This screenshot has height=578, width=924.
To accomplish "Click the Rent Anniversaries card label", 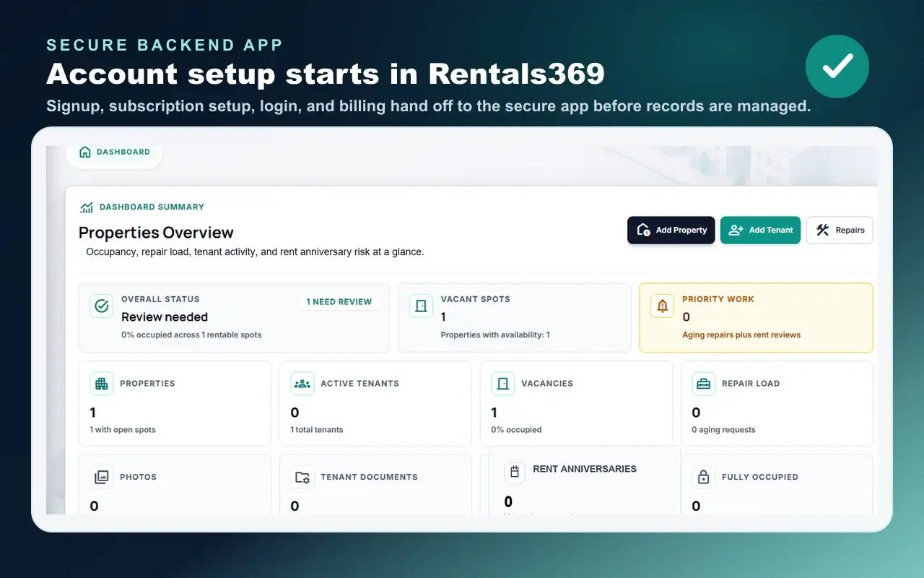I will 585,469.
